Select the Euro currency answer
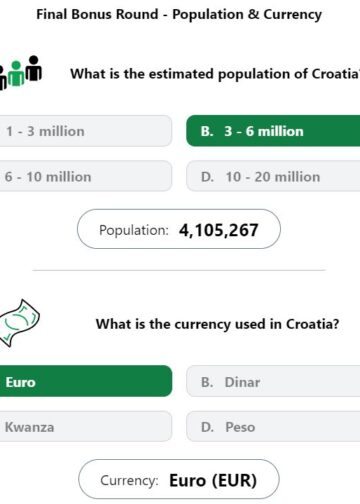 (85, 381)
